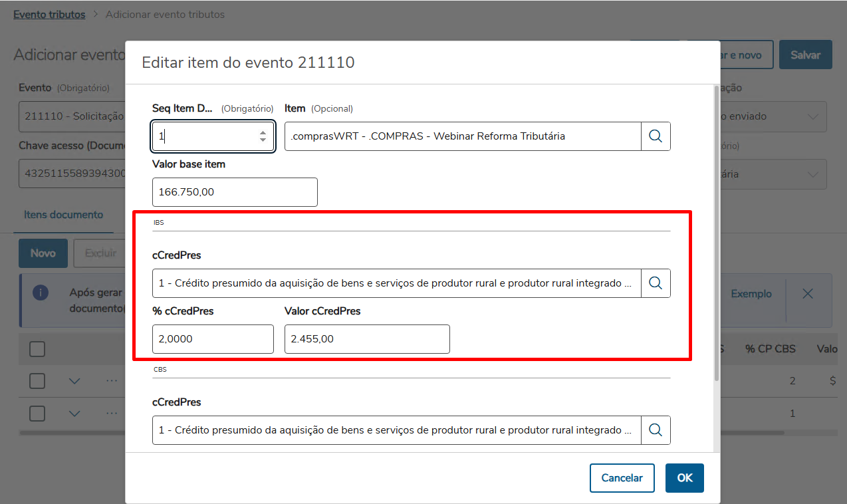The width and height of the screenshot is (847, 504).
Task: Open three-dots menu on first table row
Action: (111, 381)
